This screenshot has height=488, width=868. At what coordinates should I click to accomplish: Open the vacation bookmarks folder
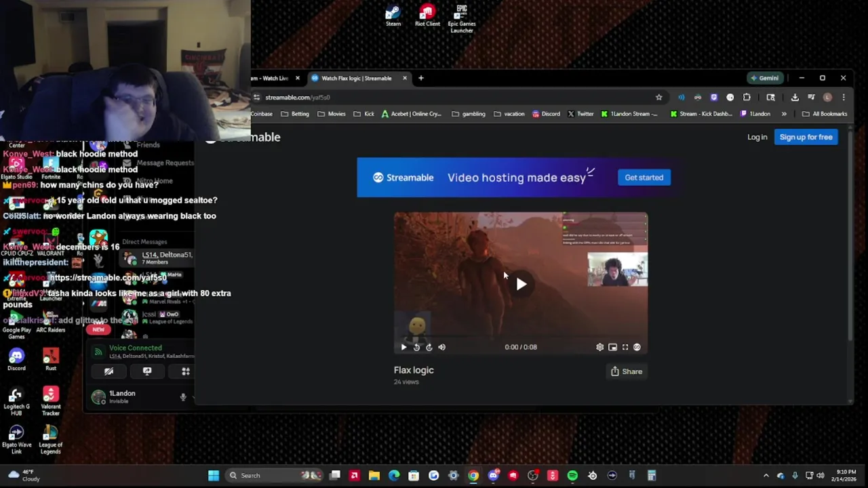click(x=509, y=114)
